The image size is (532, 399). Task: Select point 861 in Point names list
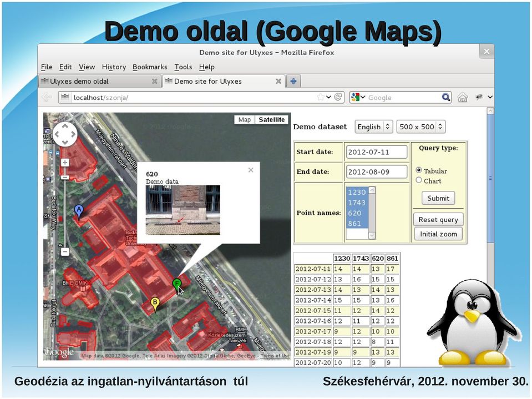(x=357, y=224)
